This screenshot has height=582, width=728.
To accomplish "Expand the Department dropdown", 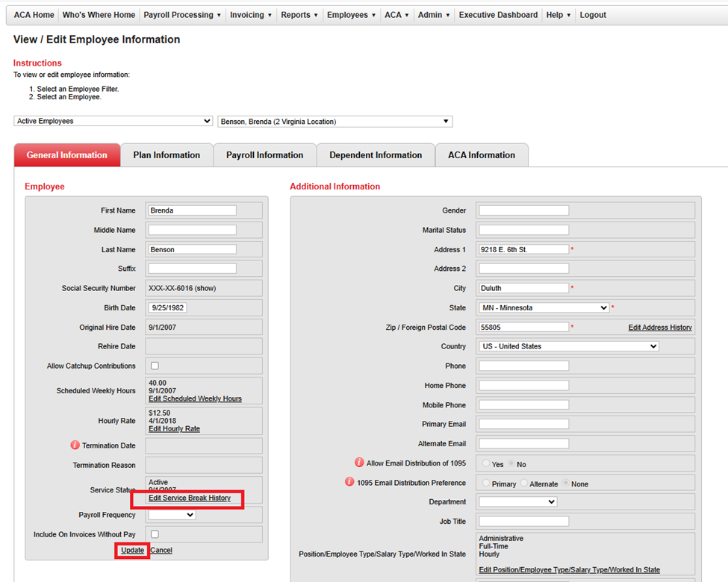I will click(517, 502).
